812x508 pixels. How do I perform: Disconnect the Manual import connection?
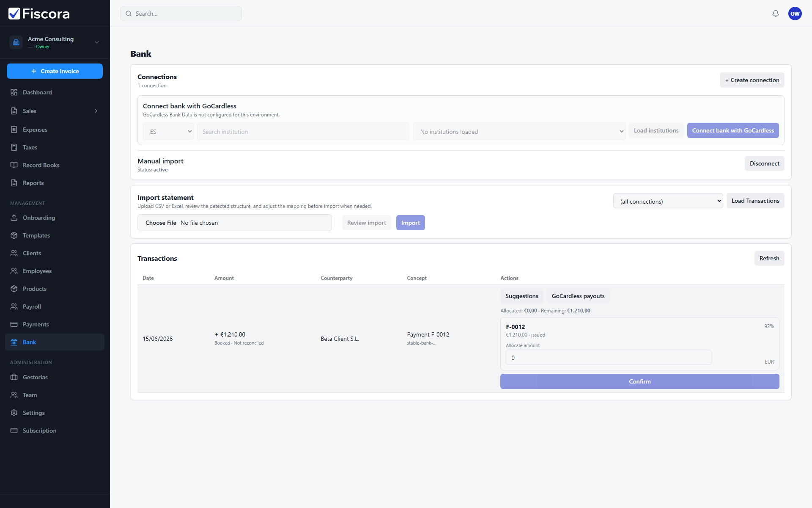click(x=764, y=163)
